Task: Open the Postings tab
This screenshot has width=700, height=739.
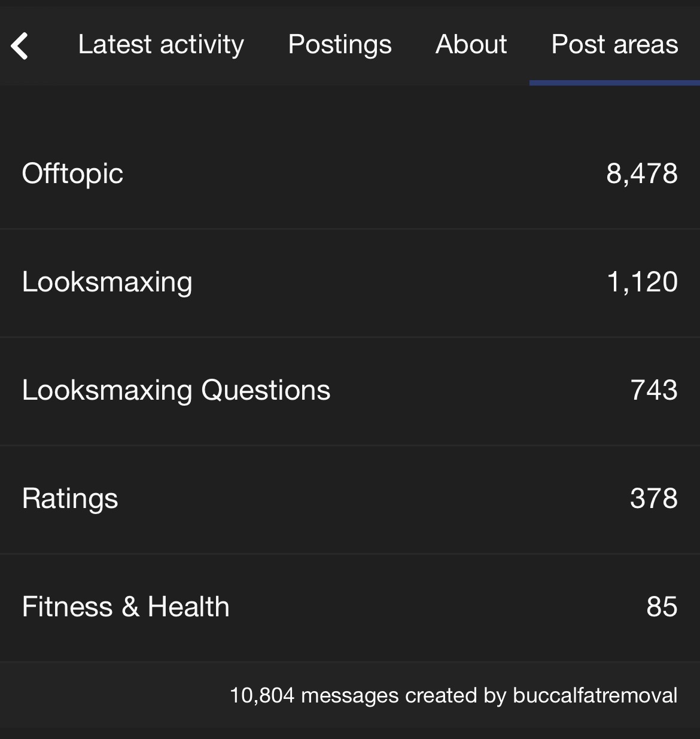Action: click(340, 45)
